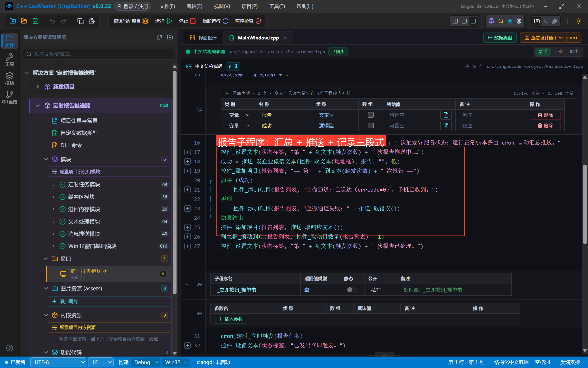Open the 模块 sidebar panel

click(9, 79)
